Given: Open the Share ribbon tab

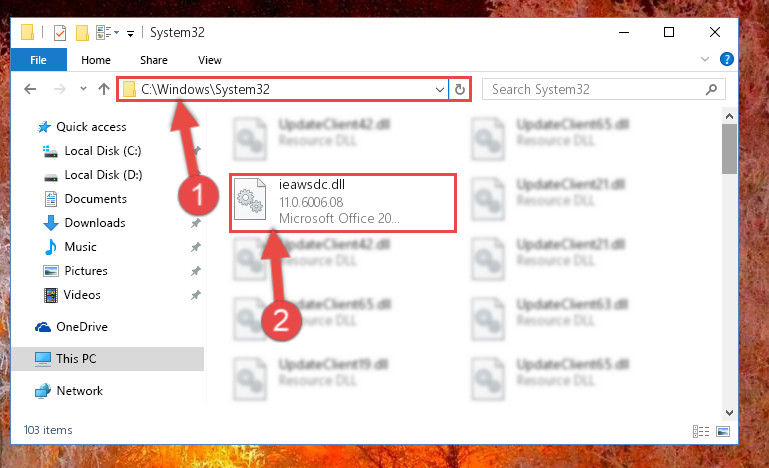Looking at the screenshot, I should click(x=154, y=60).
